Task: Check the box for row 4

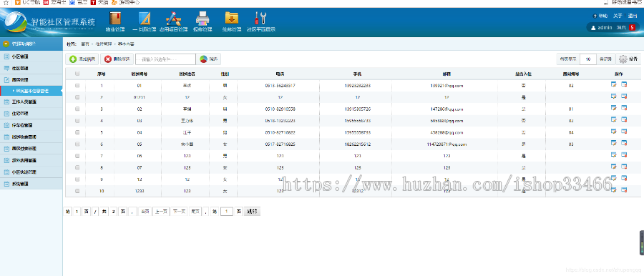Action: (77, 121)
